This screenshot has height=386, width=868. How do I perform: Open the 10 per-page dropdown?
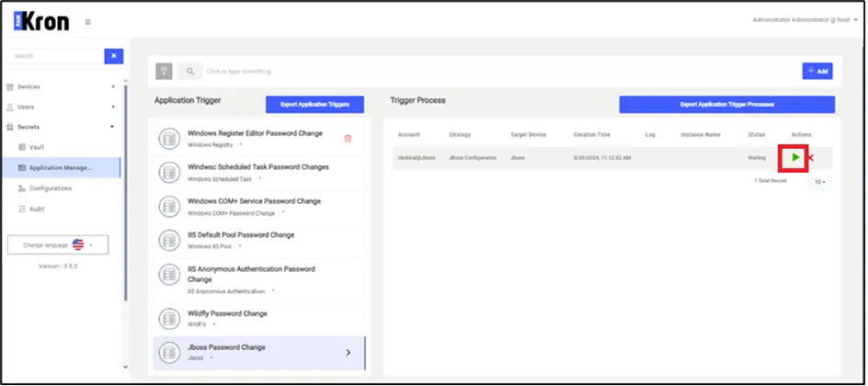coord(820,182)
